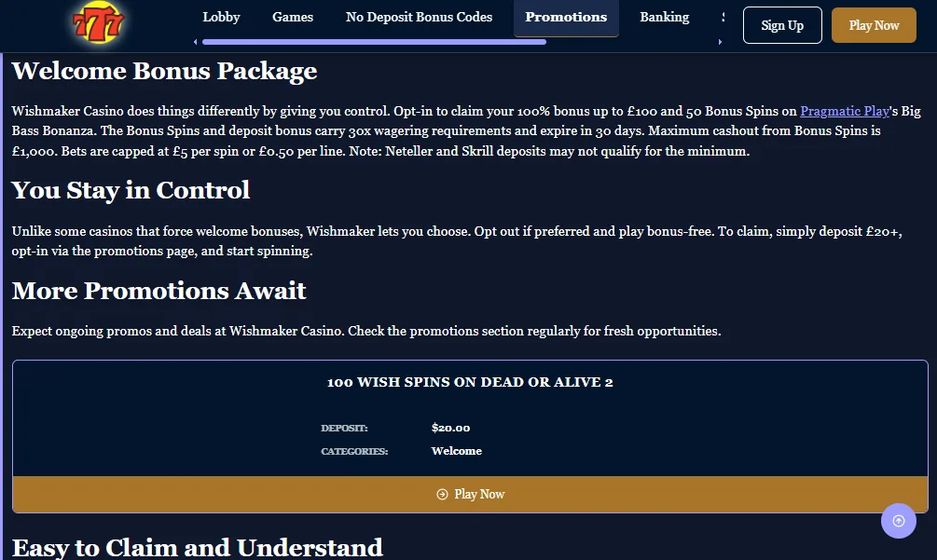Viewport: 937px width, 560px height.
Task: Click the scroll-to-top arrow button
Action: pyautogui.click(x=898, y=521)
